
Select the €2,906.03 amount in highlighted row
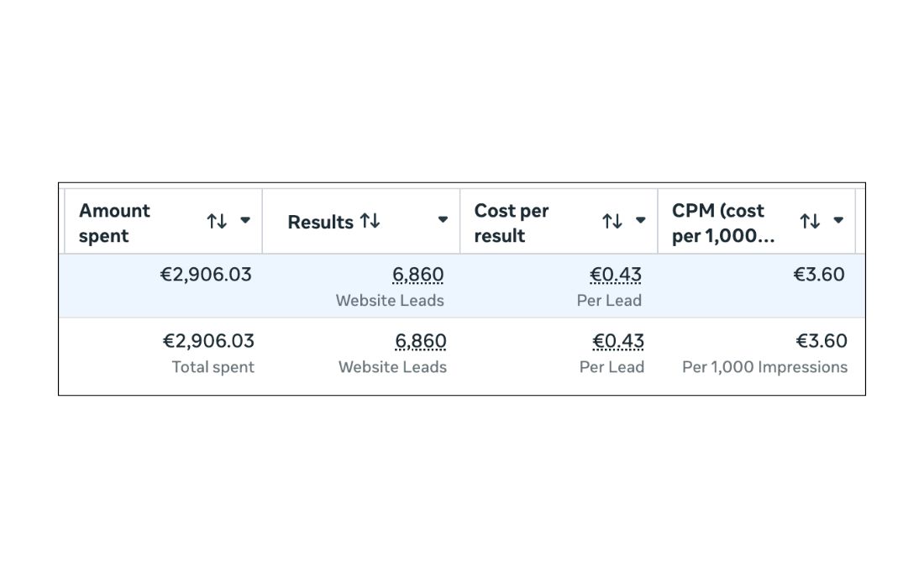[x=206, y=275]
